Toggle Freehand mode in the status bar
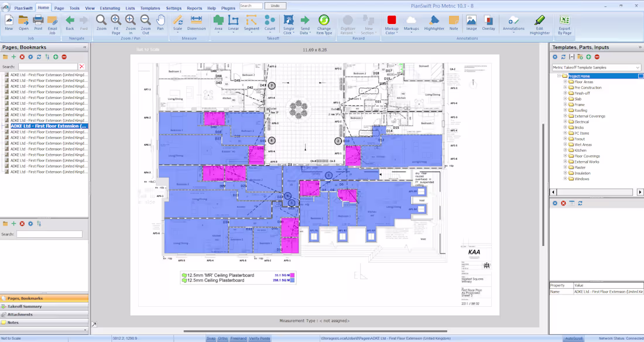This screenshot has width=644, height=342. (238, 338)
